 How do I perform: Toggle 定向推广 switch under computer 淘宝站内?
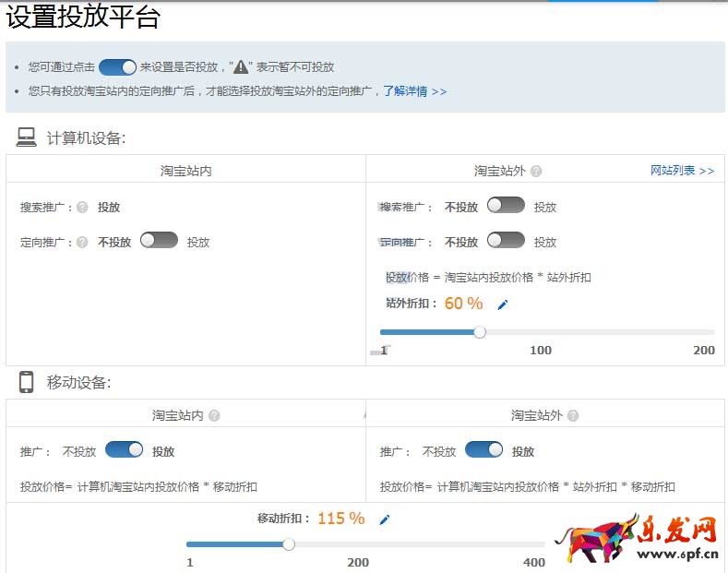coord(159,241)
